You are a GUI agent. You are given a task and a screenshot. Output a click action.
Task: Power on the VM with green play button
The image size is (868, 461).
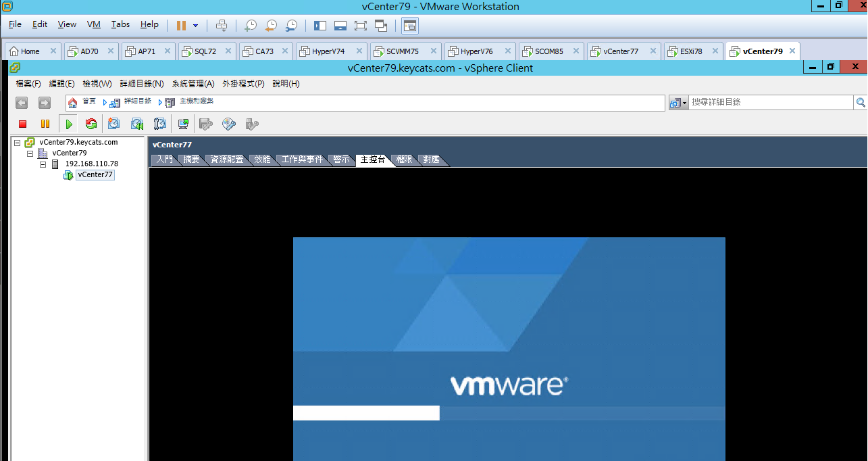point(68,124)
